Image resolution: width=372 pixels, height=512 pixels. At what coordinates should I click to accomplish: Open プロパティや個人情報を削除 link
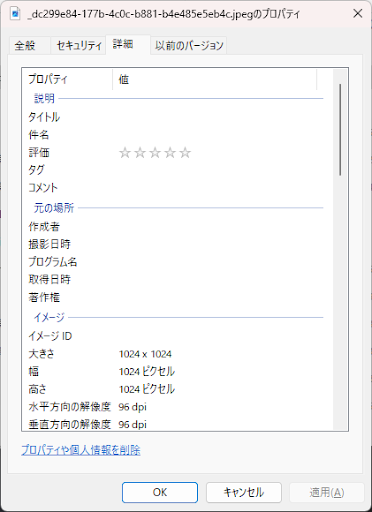coord(81,450)
